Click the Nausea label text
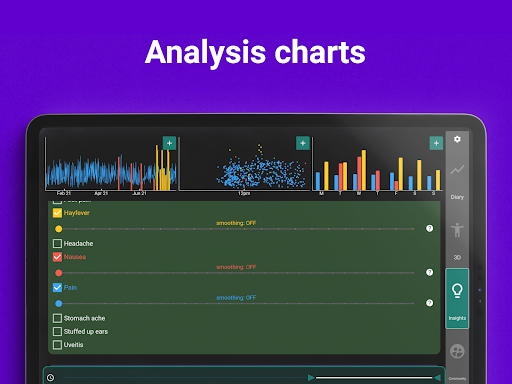Screen dimensions: 512x384 tap(75, 257)
